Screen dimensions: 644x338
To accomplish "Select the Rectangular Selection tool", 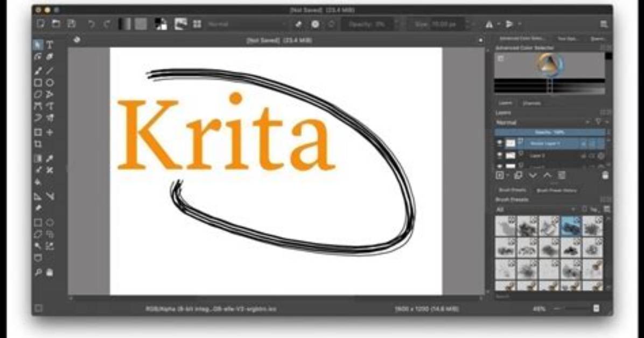I will click(x=38, y=222).
